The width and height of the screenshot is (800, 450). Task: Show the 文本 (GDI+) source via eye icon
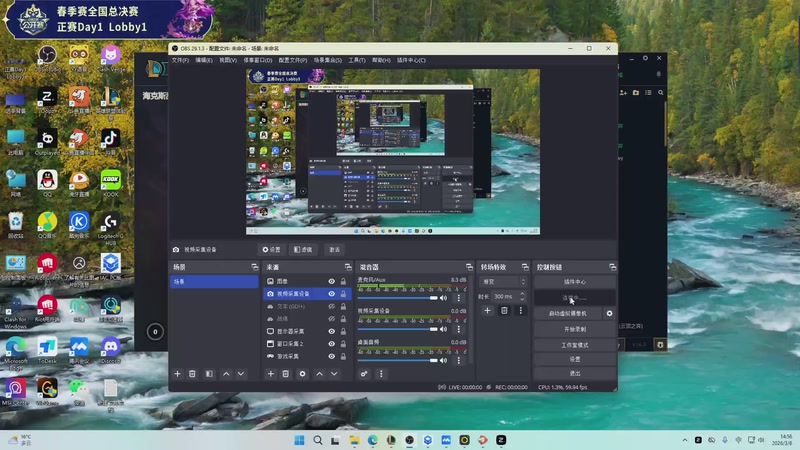tap(332, 306)
